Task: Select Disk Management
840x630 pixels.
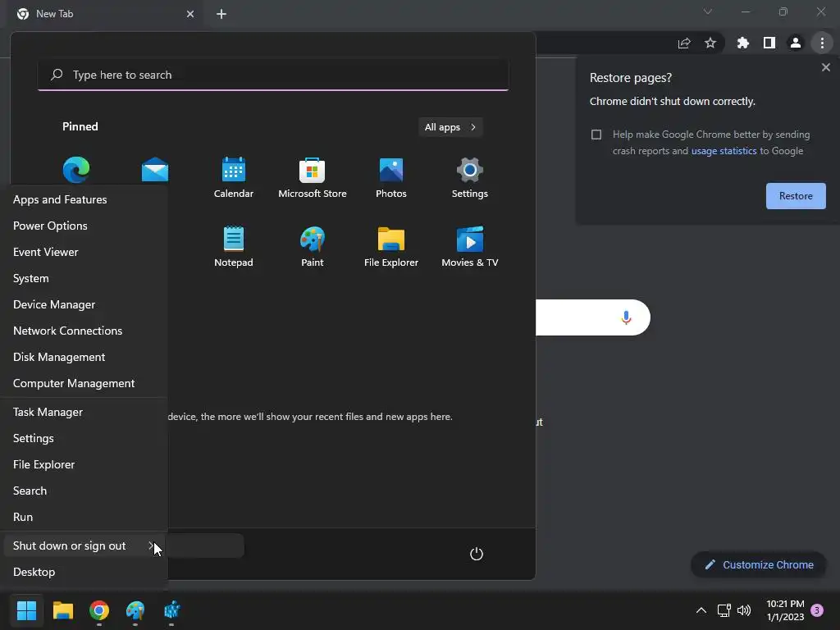Action: [84, 358]
